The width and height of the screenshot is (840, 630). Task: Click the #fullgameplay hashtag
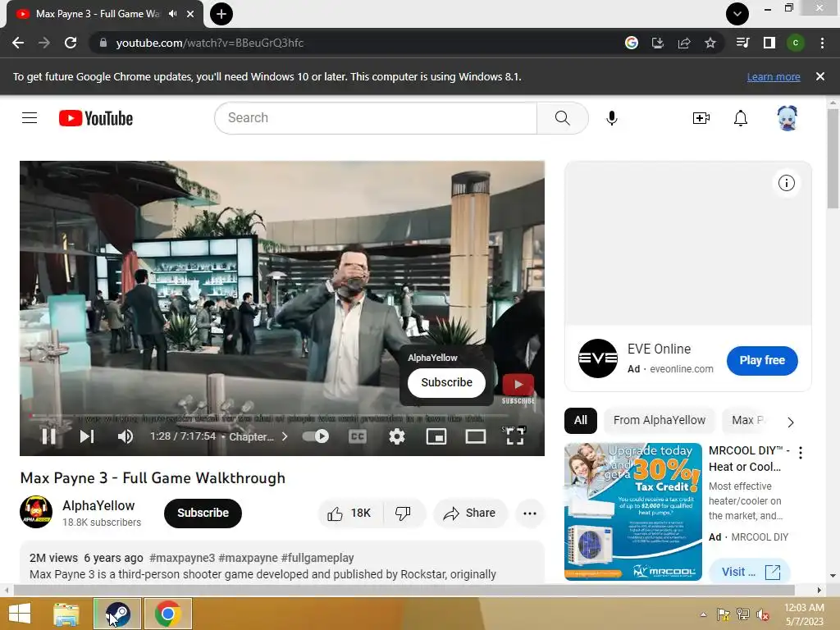(x=317, y=558)
